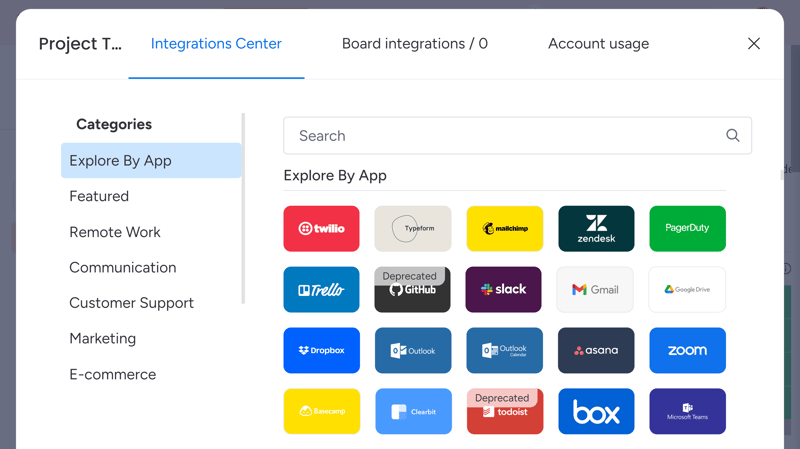Close the integrations dialog
This screenshot has width=800, height=449.
(754, 43)
